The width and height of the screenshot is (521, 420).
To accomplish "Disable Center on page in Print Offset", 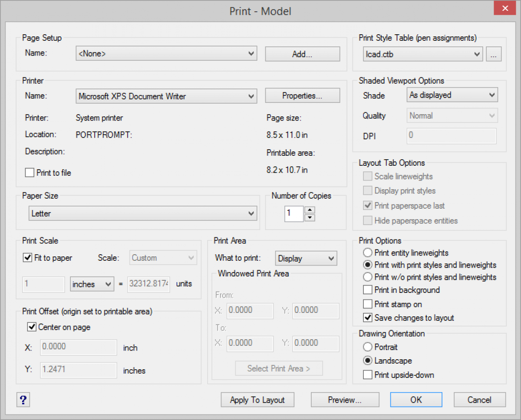I will pyautogui.click(x=32, y=327).
